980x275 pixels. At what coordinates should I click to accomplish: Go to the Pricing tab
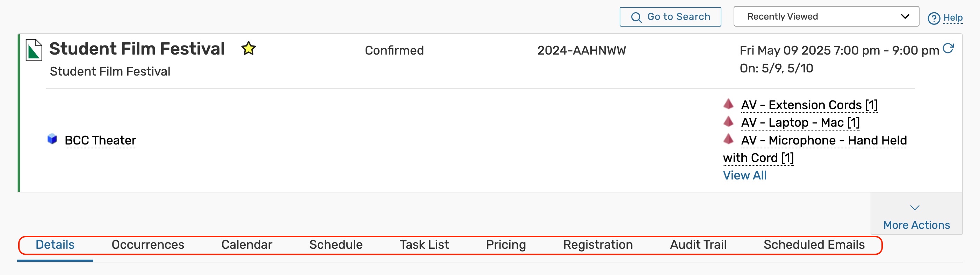pos(506,245)
